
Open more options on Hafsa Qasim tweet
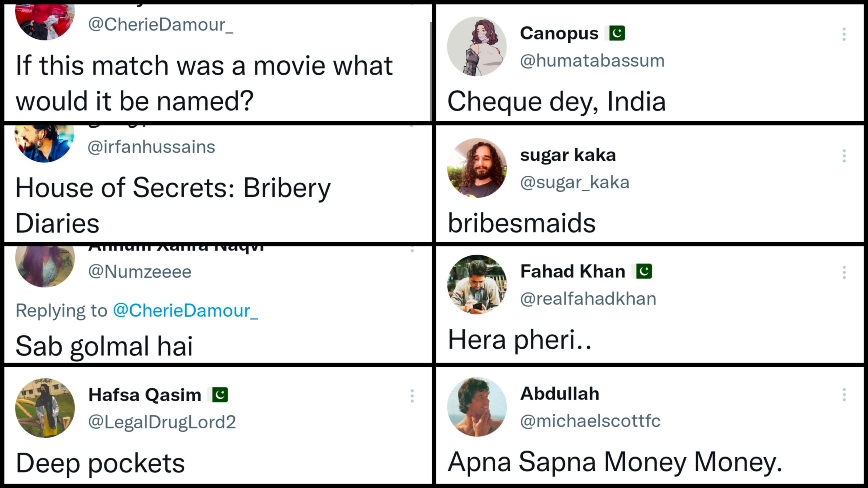pyautogui.click(x=412, y=396)
